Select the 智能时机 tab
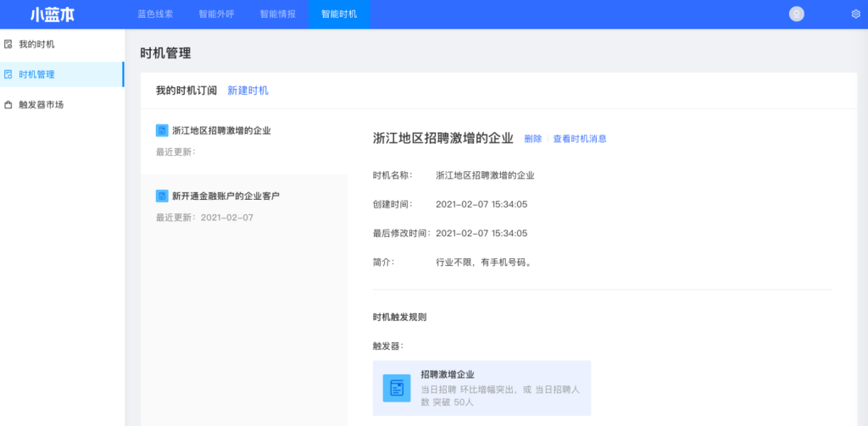The height and width of the screenshot is (426, 868). pos(339,14)
